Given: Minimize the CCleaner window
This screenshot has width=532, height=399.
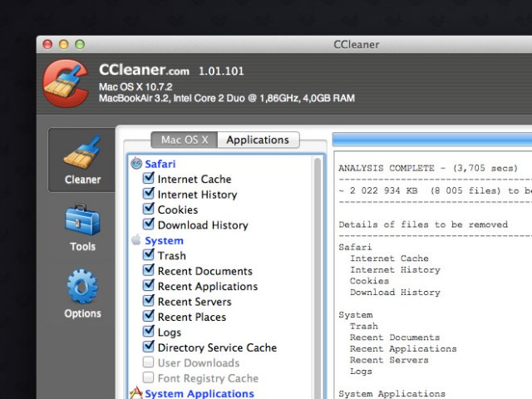Looking at the screenshot, I should pyautogui.click(x=64, y=44).
